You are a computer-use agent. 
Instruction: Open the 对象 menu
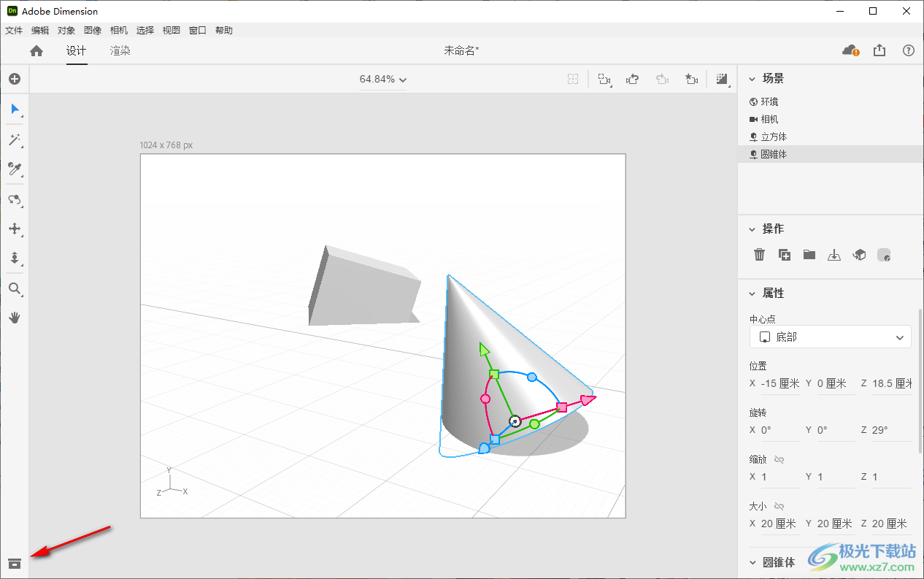pyautogui.click(x=66, y=31)
